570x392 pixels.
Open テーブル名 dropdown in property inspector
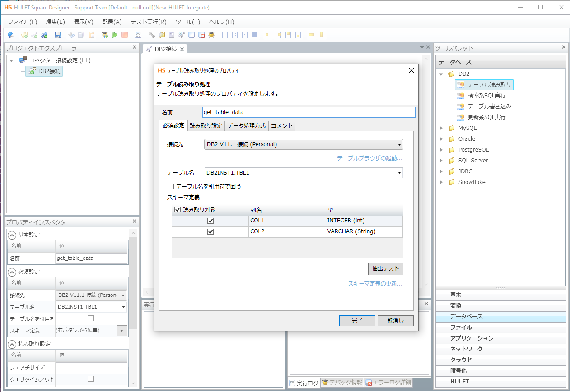point(91,307)
